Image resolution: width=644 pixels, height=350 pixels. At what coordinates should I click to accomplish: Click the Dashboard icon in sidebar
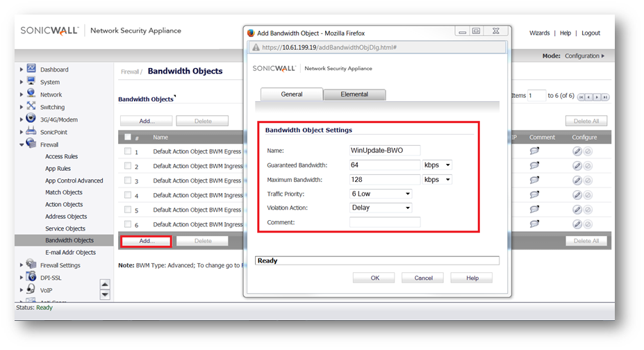point(31,69)
